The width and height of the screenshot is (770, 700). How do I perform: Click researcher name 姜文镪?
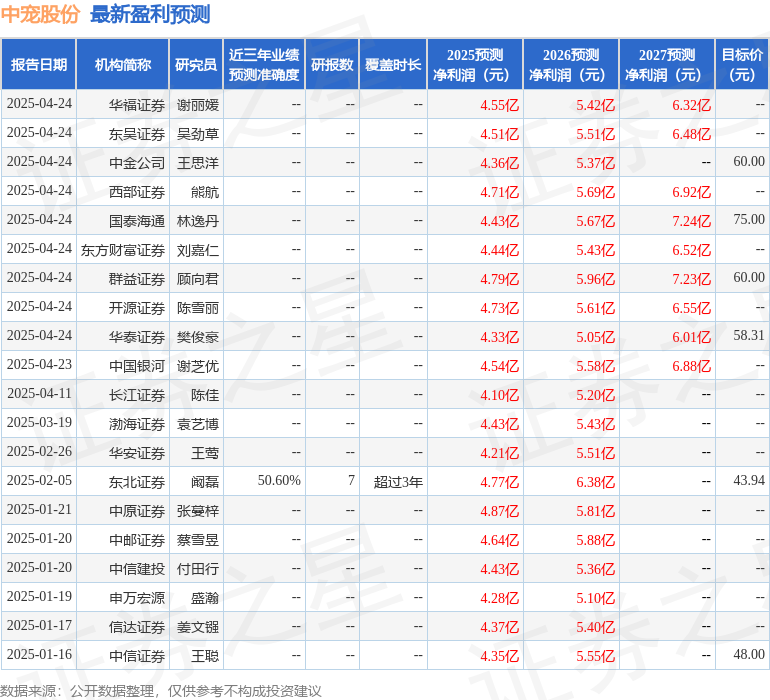point(197,627)
